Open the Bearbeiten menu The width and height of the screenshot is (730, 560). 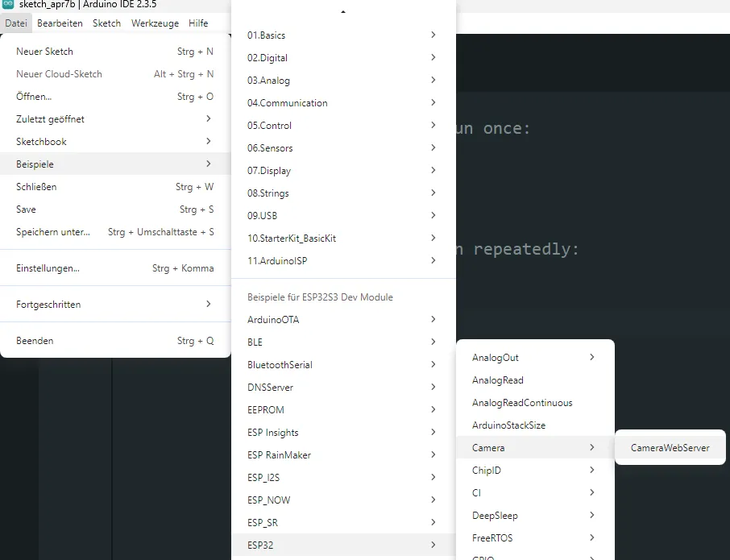[x=60, y=23]
